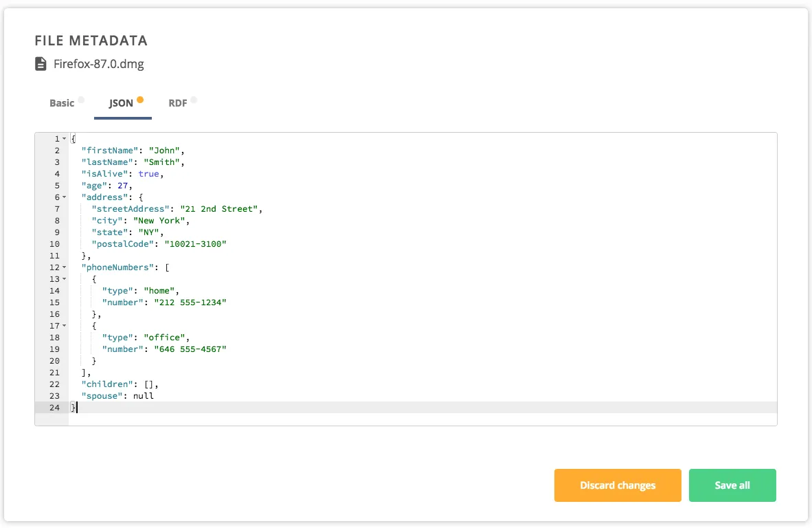812x528 pixels.
Task: Select the JSON tab
Action: [122, 102]
